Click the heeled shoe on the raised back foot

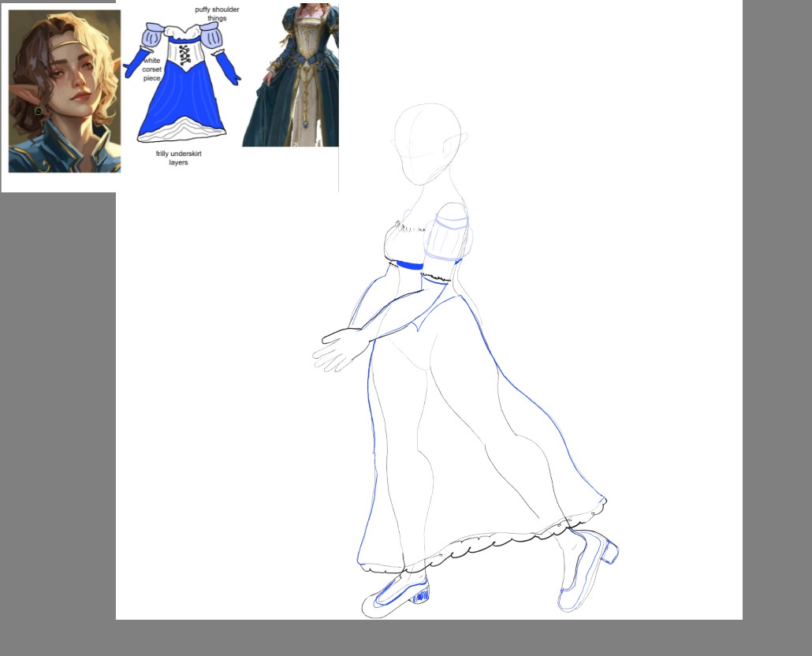coord(588,571)
